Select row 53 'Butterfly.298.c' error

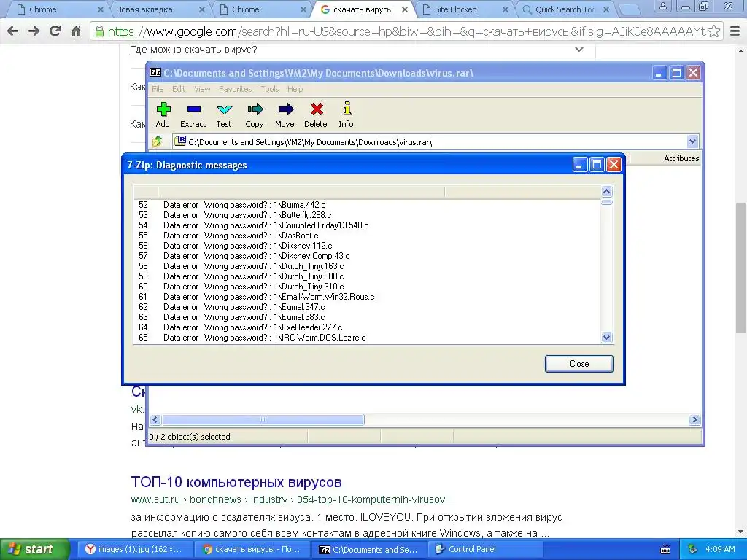pos(367,215)
